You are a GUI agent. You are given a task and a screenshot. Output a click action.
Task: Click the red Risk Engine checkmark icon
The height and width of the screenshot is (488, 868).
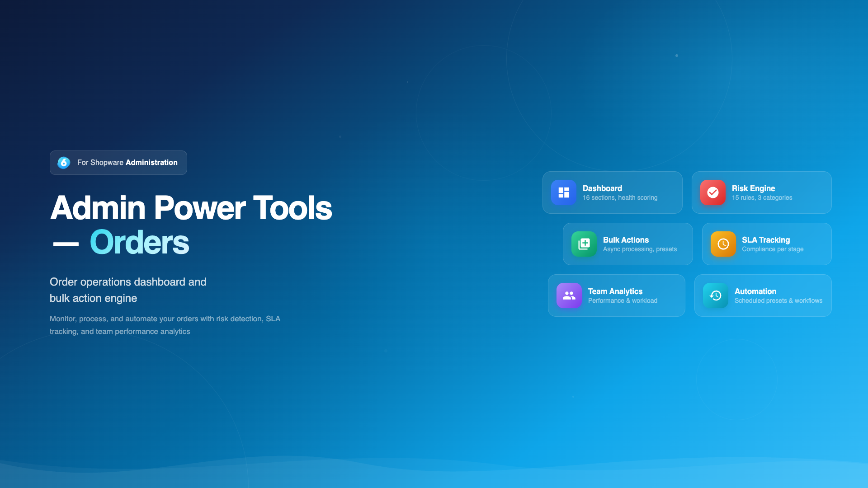click(x=713, y=192)
